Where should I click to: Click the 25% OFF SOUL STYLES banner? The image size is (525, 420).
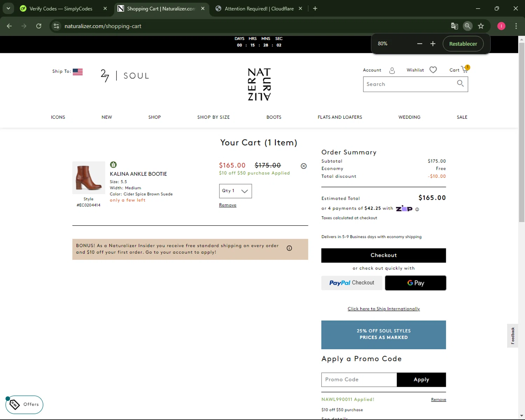(x=384, y=335)
